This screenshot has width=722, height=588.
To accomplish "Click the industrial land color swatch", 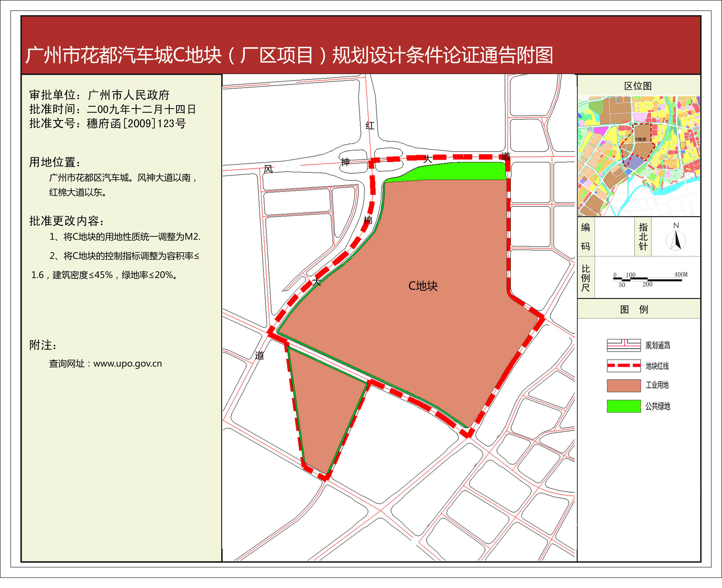I will click(623, 385).
